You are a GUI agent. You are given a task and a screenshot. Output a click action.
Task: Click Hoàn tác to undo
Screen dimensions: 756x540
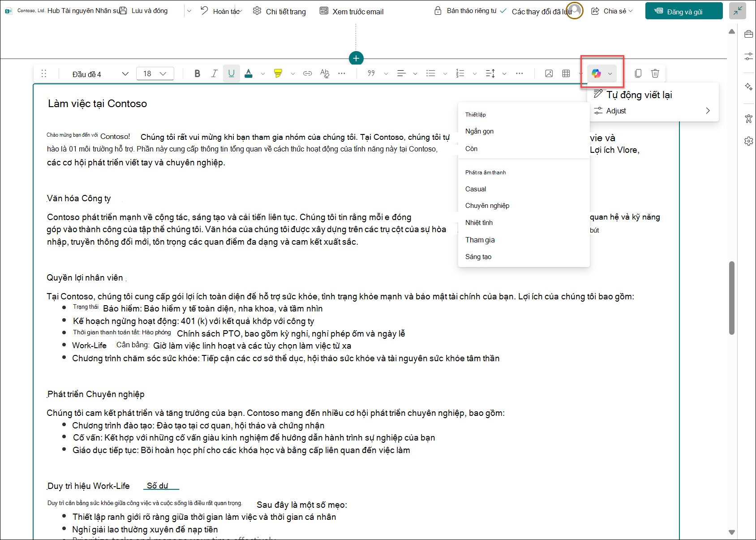click(221, 11)
